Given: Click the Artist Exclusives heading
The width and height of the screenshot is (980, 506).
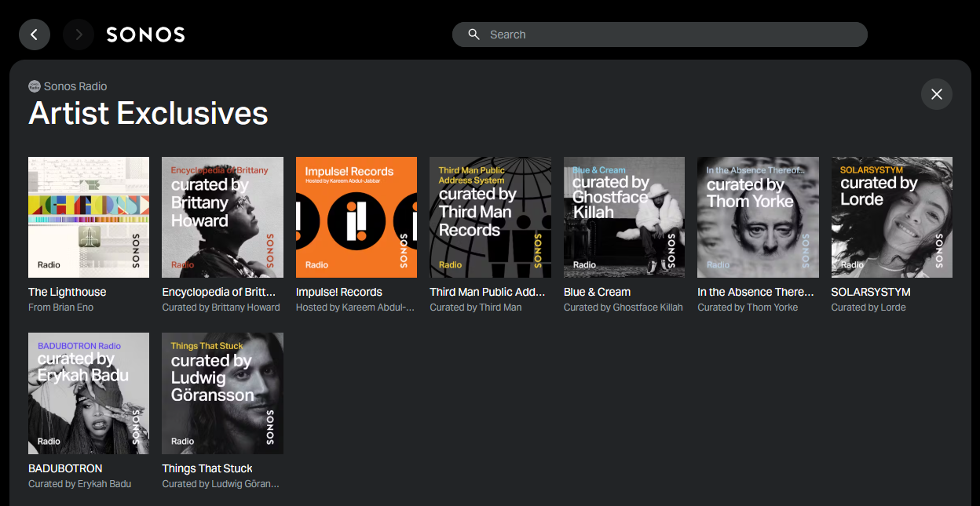Looking at the screenshot, I should (x=148, y=114).
